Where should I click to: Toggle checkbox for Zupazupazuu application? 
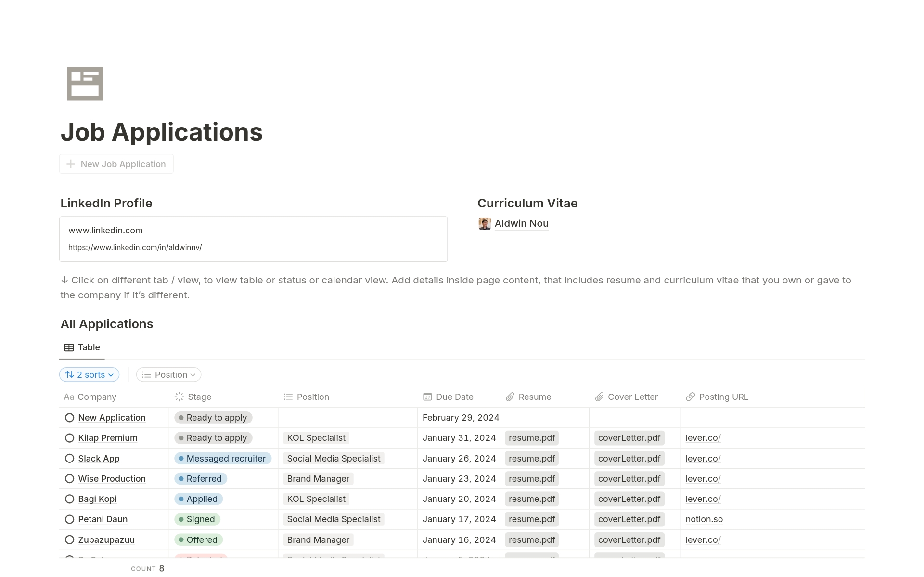(69, 540)
